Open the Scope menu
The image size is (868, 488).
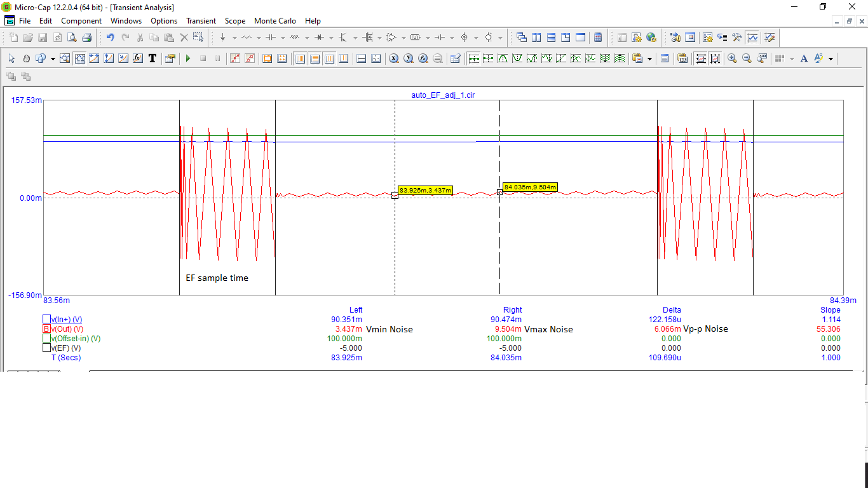coord(235,21)
